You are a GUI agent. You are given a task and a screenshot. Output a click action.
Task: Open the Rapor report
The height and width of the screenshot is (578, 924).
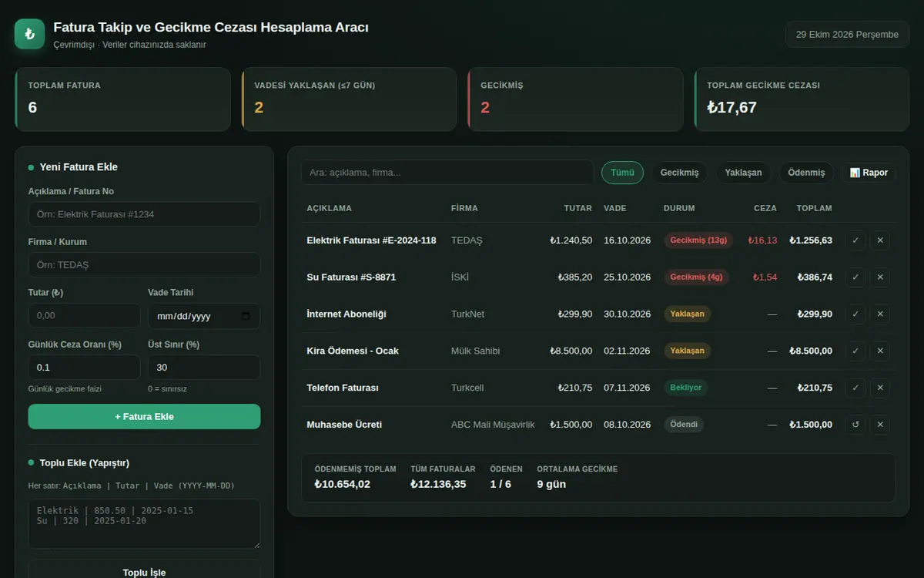(869, 173)
